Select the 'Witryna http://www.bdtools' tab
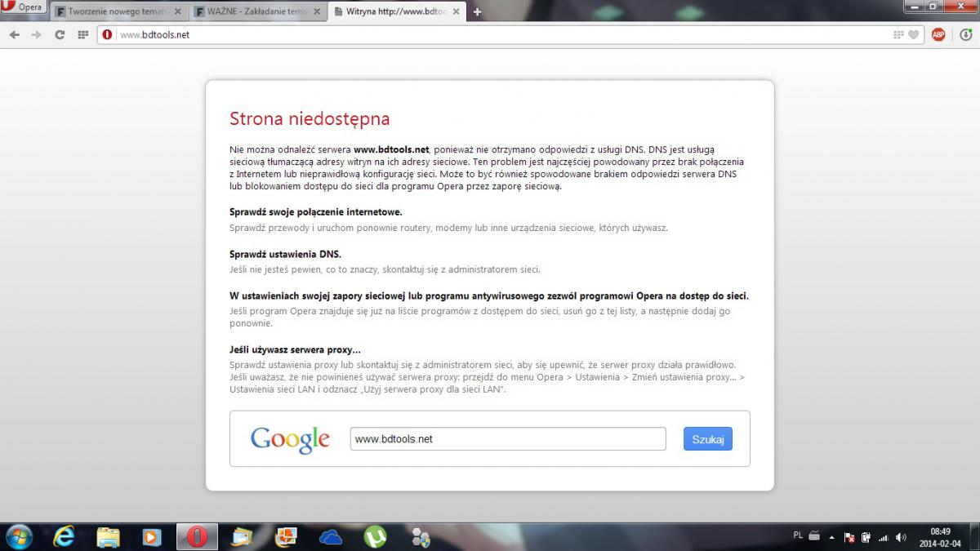 (396, 12)
